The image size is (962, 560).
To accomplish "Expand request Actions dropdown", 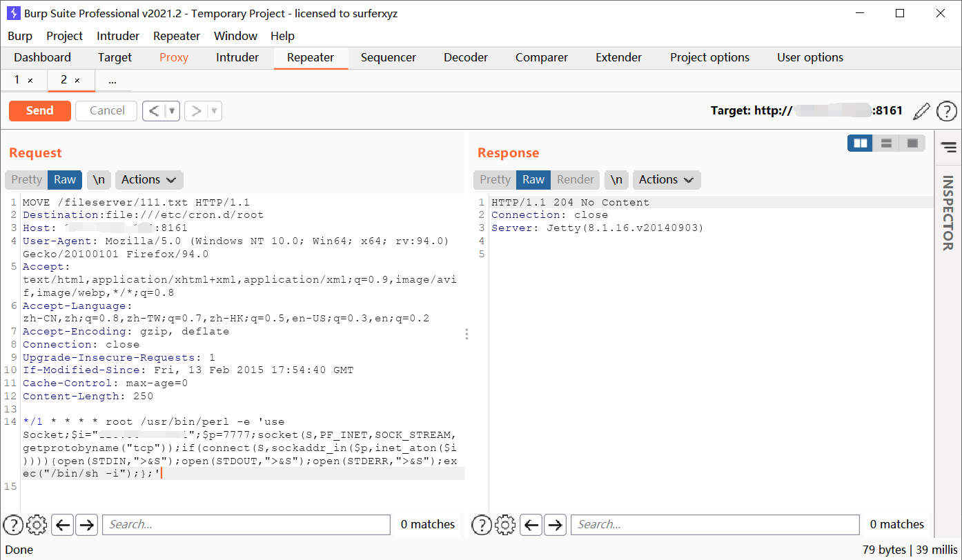I will [149, 180].
